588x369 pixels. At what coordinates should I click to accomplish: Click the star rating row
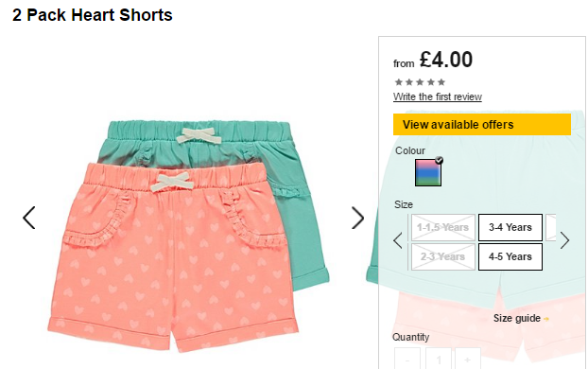[x=420, y=81]
